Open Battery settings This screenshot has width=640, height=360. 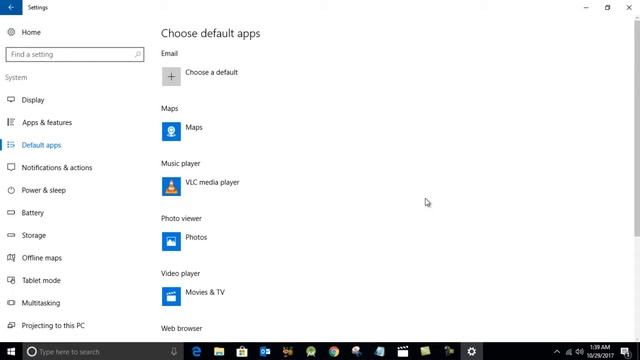click(x=33, y=213)
